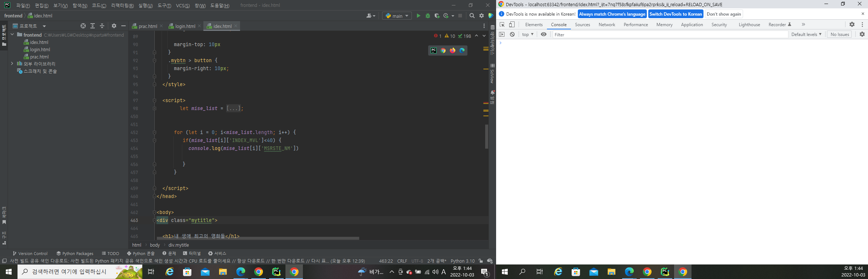This screenshot has height=279, width=868.
Task: Select element inspector tool in DevTools
Action: [x=502, y=24]
